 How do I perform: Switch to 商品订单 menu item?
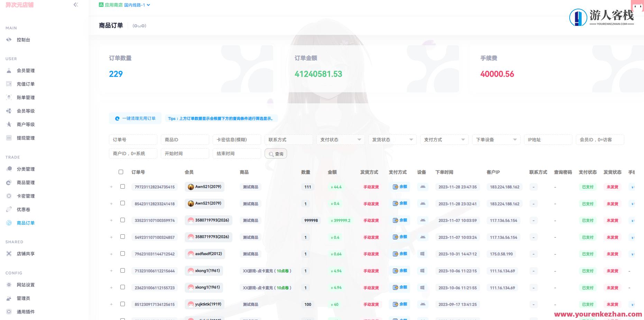tap(25, 223)
